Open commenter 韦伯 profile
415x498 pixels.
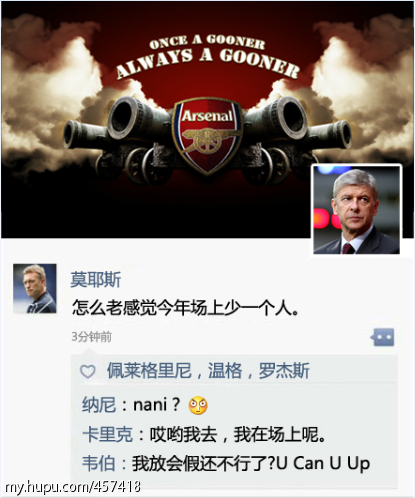[99, 464]
